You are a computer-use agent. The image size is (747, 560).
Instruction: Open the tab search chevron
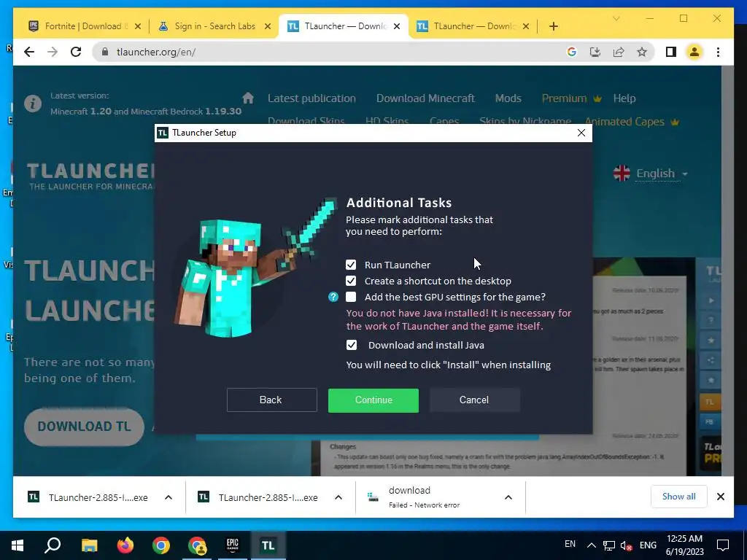tap(616, 18)
